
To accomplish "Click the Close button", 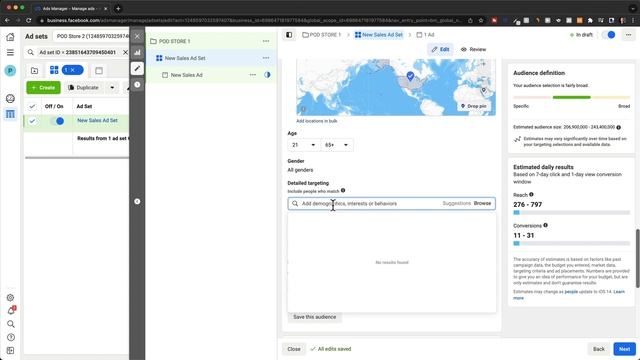I will [x=294, y=349].
